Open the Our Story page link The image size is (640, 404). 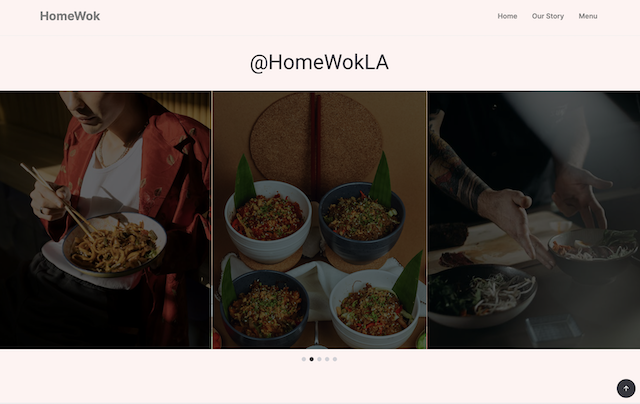pyautogui.click(x=548, y=16)
